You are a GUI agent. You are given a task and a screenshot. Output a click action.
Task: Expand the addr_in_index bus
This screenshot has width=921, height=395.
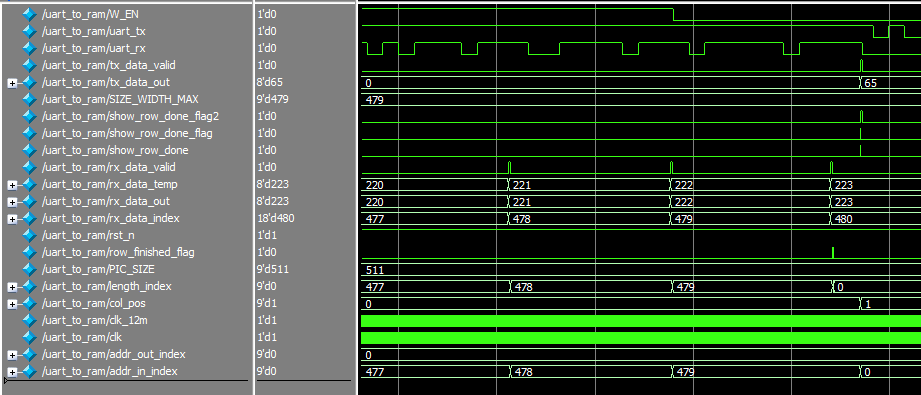(12, 373)
